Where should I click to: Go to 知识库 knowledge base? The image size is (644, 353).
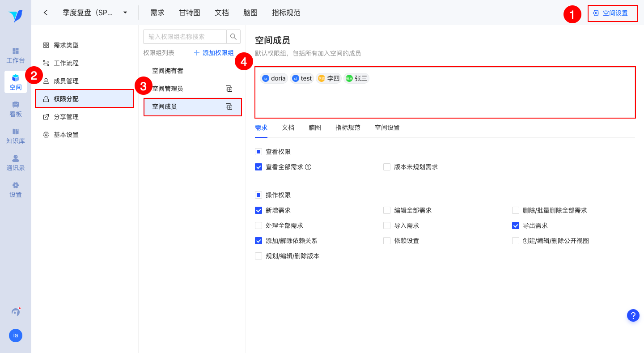click(x=16, y=136)
